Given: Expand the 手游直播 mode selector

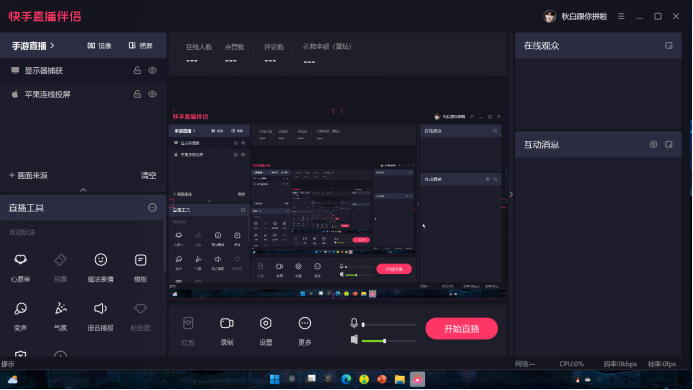Looking at the screenshot, I should (x=33, y=46).
